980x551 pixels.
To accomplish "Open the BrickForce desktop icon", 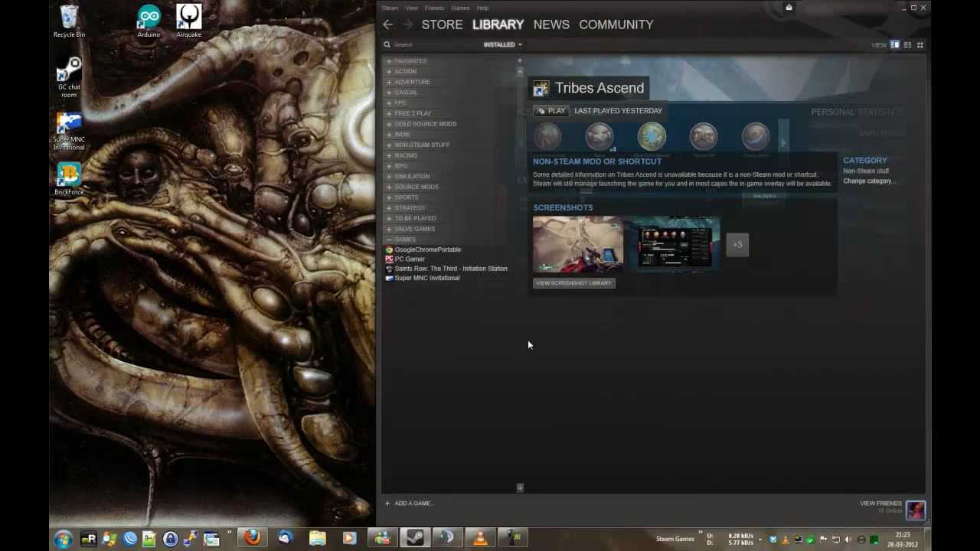I will pos(69,178).
